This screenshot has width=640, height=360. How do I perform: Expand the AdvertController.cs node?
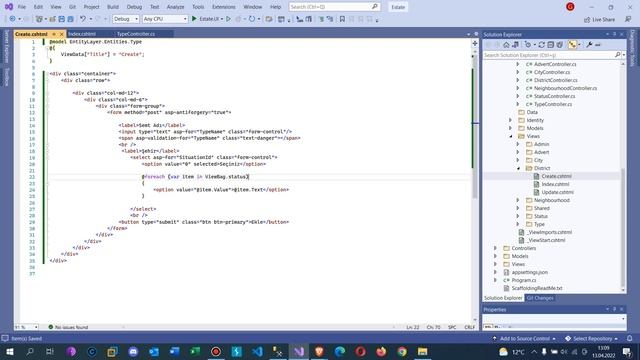pyautogui.click(x=518, y=64)
